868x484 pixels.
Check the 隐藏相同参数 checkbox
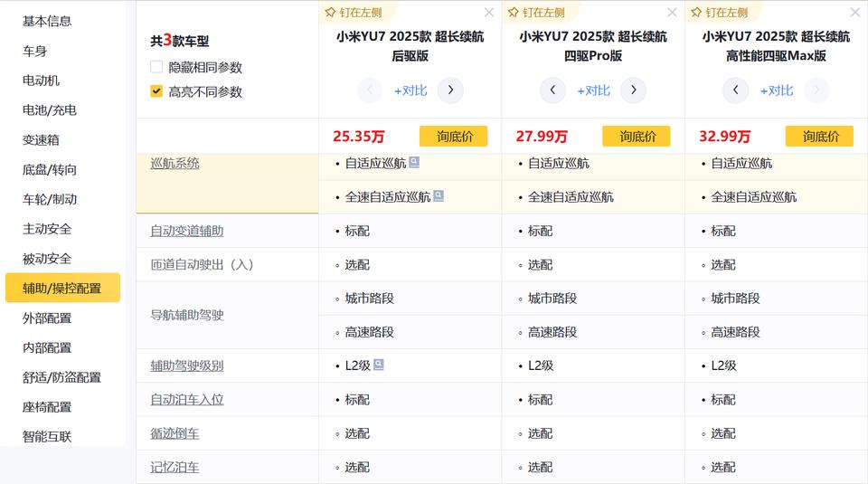(x=156, y=67)
